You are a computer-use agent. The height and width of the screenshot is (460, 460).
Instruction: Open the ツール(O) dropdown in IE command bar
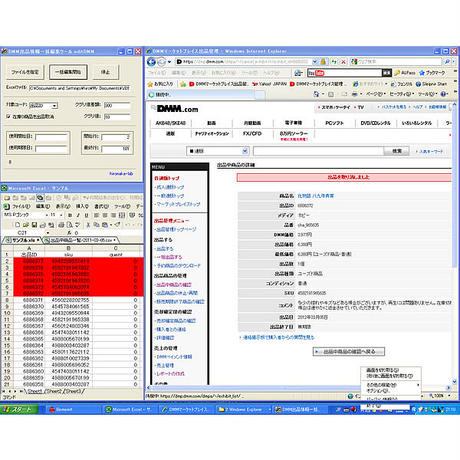pos(428,94)
